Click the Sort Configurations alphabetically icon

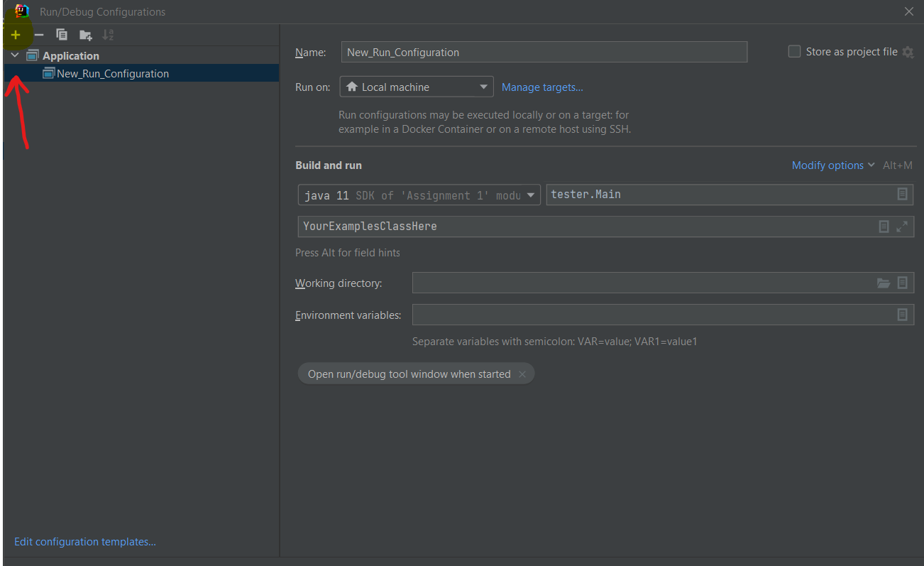108,35
